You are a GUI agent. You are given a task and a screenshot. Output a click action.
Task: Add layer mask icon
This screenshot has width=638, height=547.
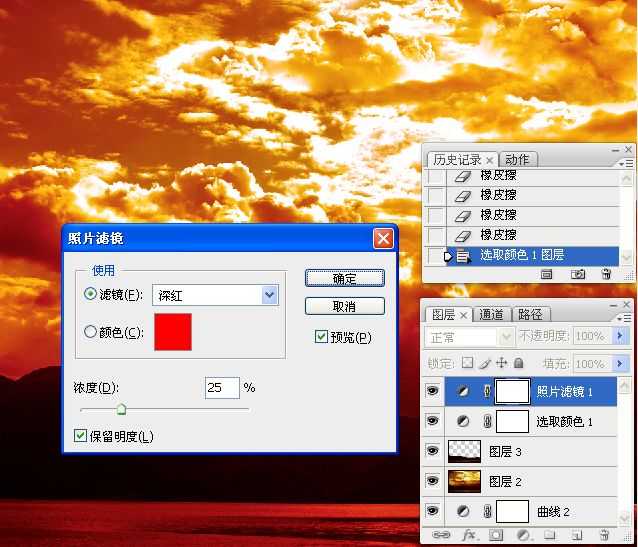[496, 535]
